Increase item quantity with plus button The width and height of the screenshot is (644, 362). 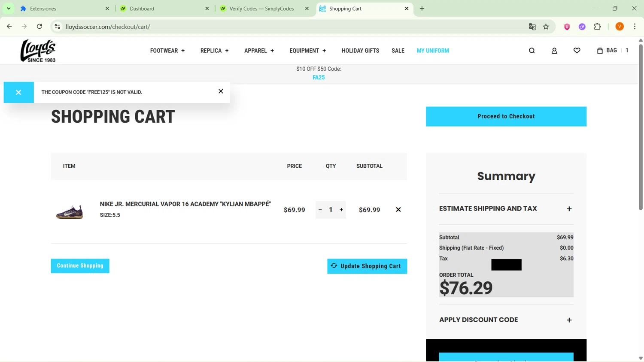coord(341,210)
